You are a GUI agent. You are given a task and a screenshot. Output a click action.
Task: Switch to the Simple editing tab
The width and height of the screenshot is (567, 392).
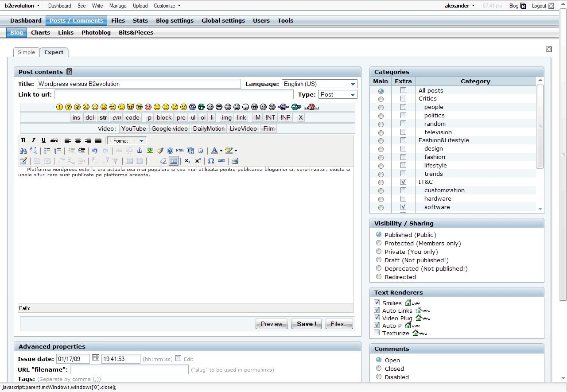(x=26, y=52)
